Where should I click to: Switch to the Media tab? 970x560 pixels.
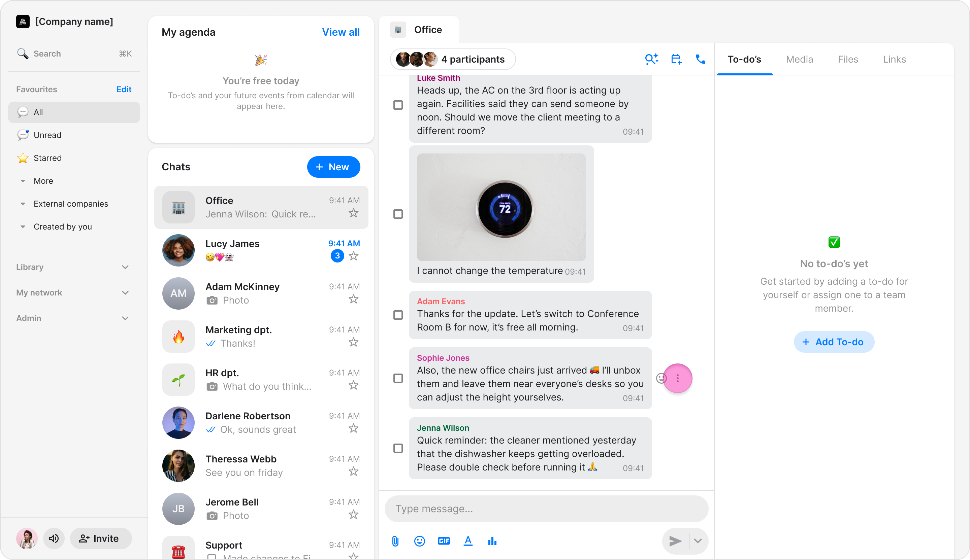(800, 59)
